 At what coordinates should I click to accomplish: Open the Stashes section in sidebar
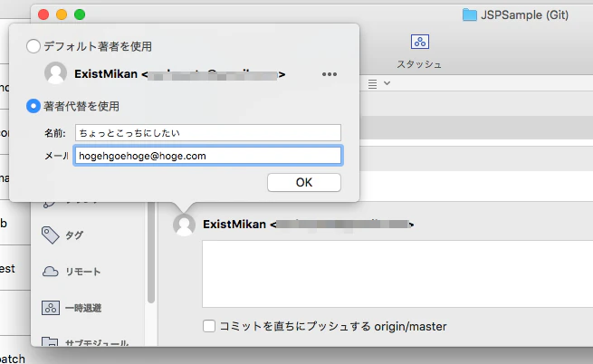(x=72, y=308)
